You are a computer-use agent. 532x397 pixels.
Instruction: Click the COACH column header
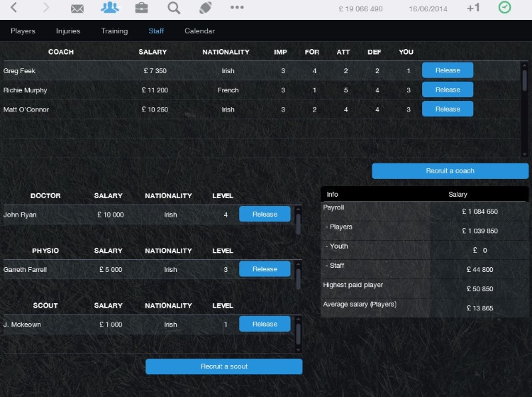tap(61, 52)
